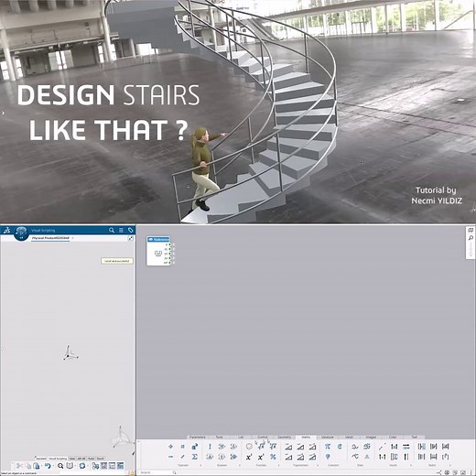Click the Undo arrow in Standard toolbar

[x=48, y=466]
